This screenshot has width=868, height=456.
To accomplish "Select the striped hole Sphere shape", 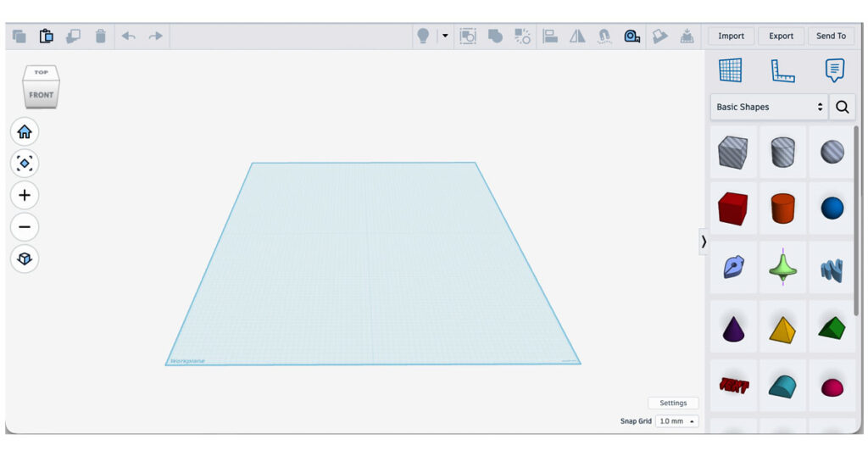I will (832, 153).
